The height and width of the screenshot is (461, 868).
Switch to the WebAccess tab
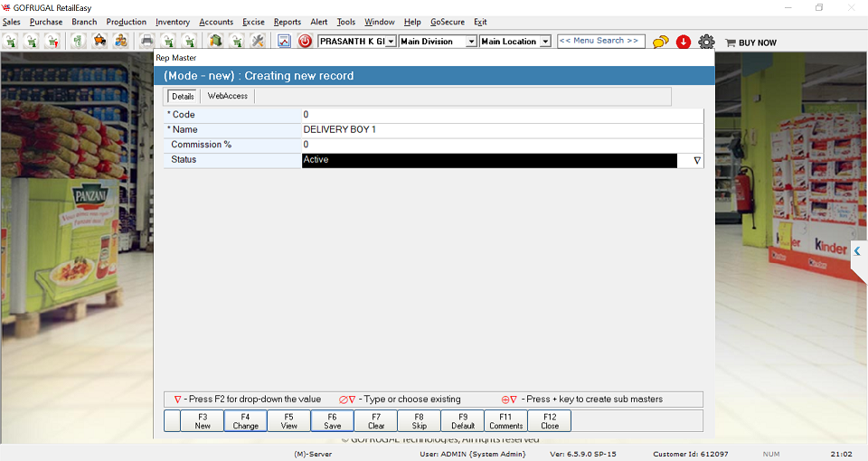(x=227, y=96)
